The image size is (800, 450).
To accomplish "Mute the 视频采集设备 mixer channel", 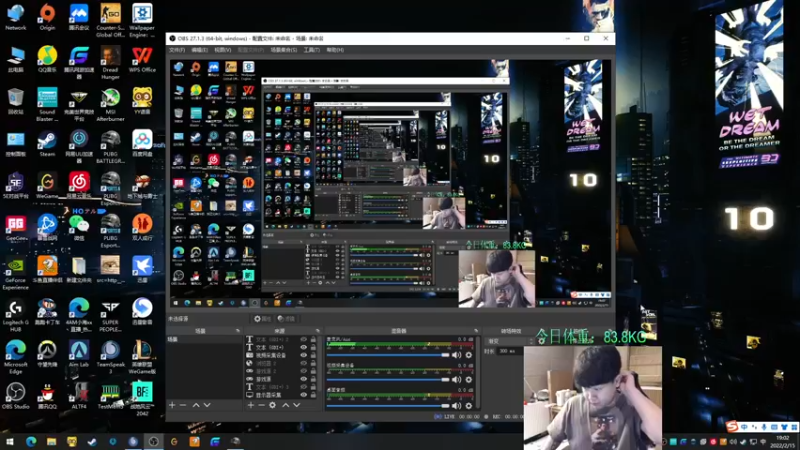I will point(457,380).
